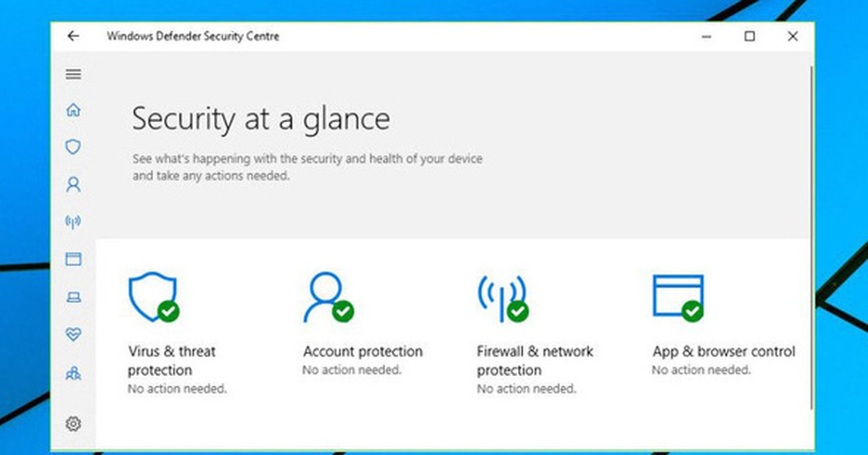The height and width of the screenshot is (455, 868).
Task: Open the large App & browser tile icon
Action: click(x=678, y=297)
